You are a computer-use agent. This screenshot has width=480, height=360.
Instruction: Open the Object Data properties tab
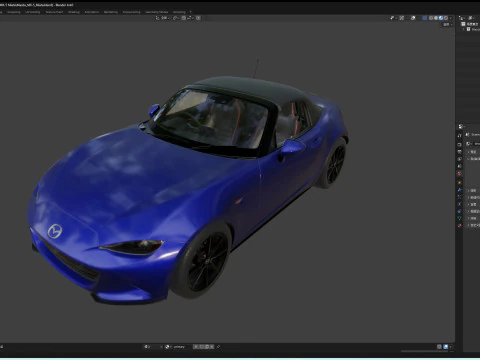click(x=459, y=218)
